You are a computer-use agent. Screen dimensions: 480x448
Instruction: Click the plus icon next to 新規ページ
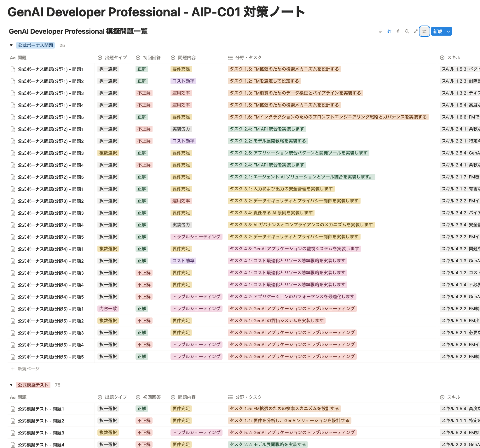click(13, 369)
